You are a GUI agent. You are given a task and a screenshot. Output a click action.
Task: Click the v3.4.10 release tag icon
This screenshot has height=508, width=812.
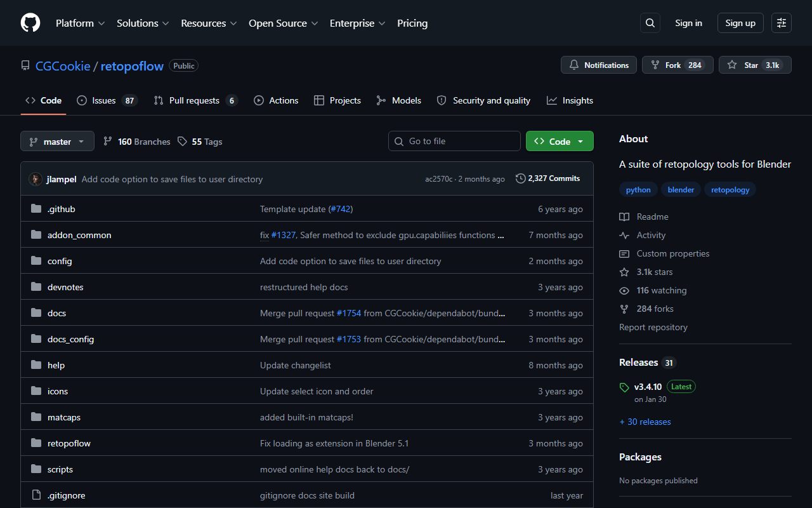click(x=624, y=387)
